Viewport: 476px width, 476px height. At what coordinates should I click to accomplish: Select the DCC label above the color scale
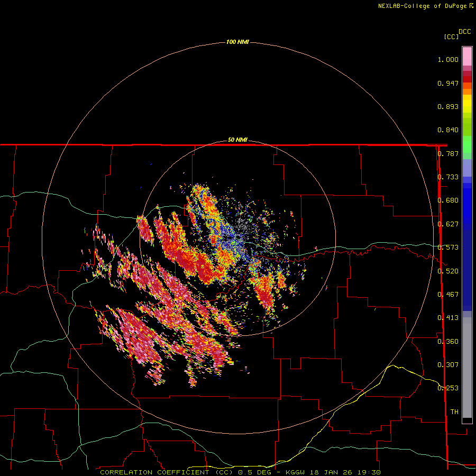tap(464, 32)
